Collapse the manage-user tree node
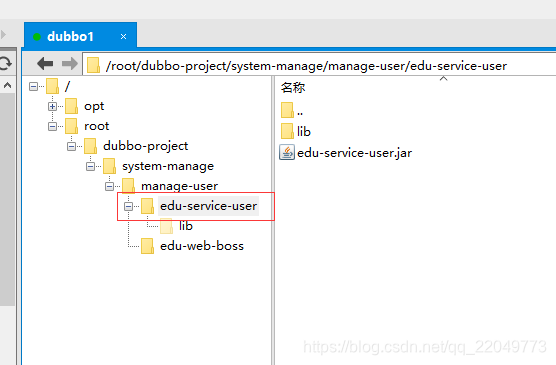 click(110, 186)
